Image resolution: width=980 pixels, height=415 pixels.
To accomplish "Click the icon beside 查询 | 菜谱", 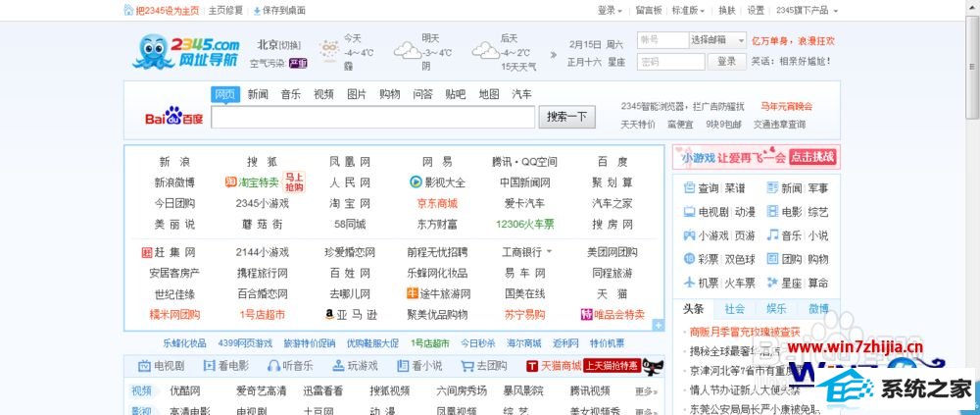I will (689, 187).
